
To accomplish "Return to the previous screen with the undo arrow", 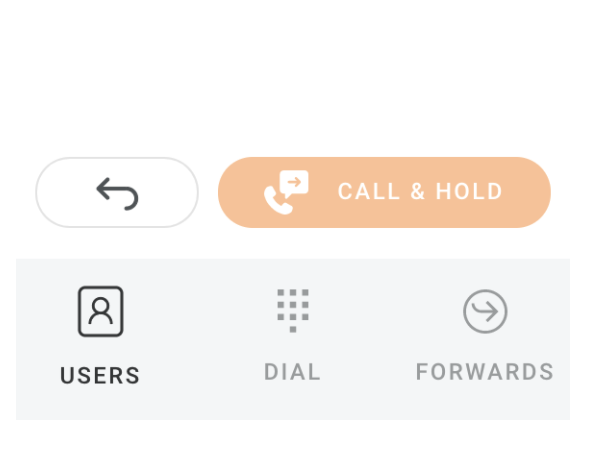I will 117,194.
